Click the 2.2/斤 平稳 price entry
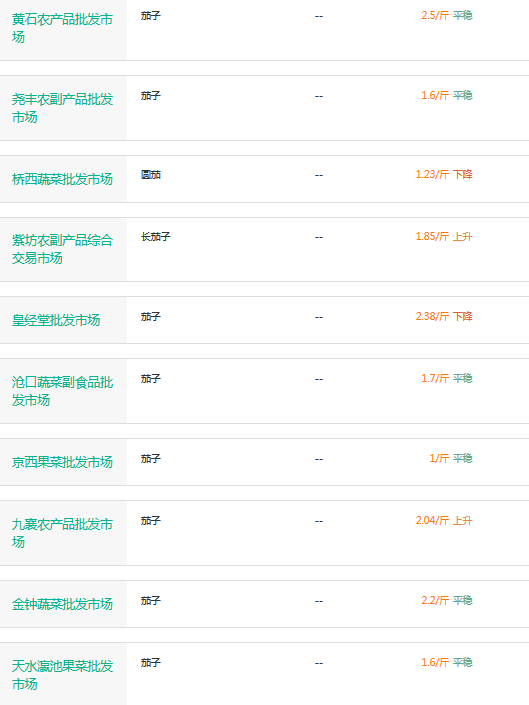Image resolution: width=529 pixels, height=705 pixels. coord(447,601)
